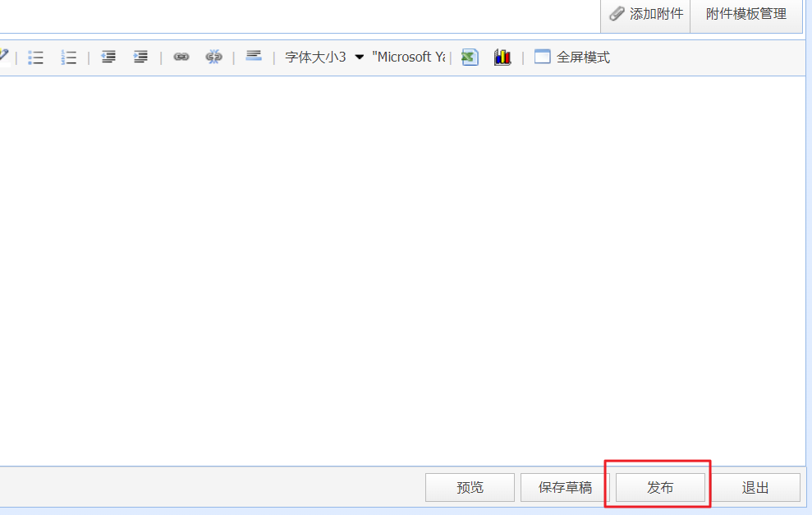Click the 添加附件 button
Viewport: 812px width, 515px height.
pyautogui.click(x=645, y=16)
